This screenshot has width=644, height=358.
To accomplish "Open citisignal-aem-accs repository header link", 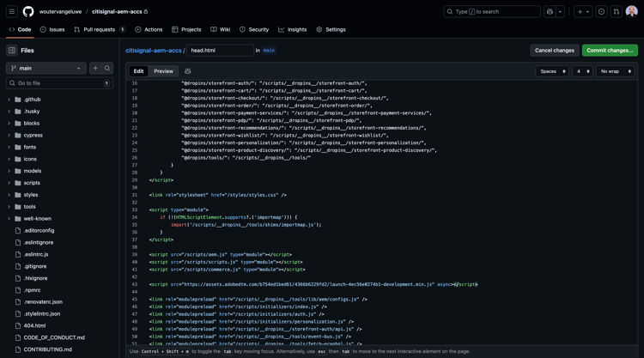I will tap(117, 11).
